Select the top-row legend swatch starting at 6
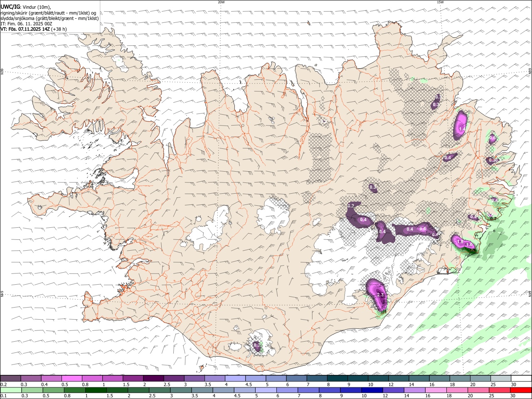The width and height of the screenshot is (532, 399). [297, 378]
